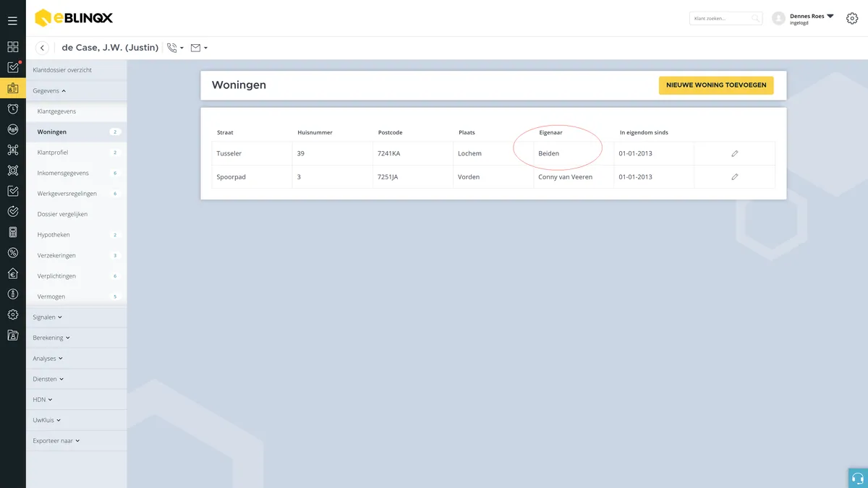Go back with the left chevron button

(x=43, y=48)
